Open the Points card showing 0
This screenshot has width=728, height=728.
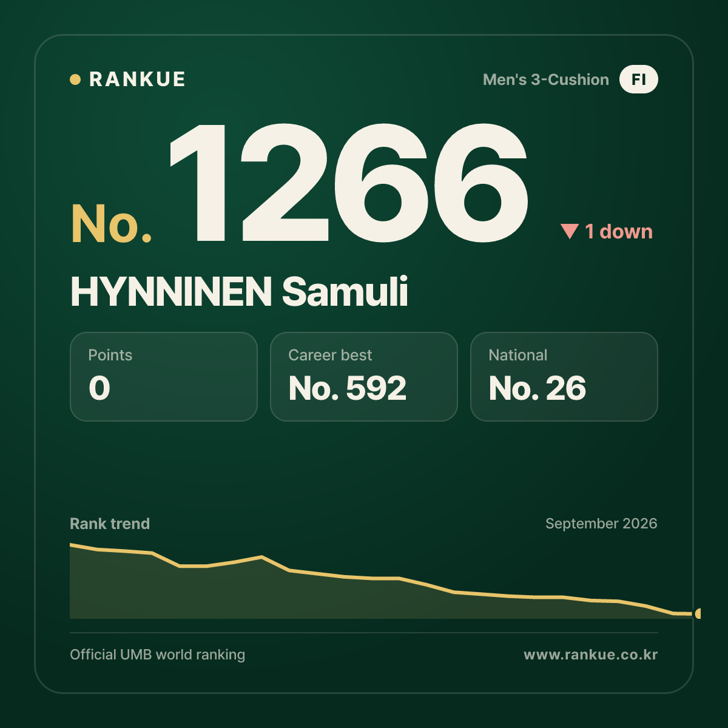[164, 377]
